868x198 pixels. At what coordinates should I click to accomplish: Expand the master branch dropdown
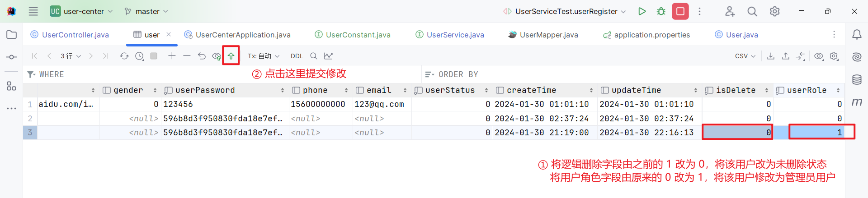click(x=146, y=11)
